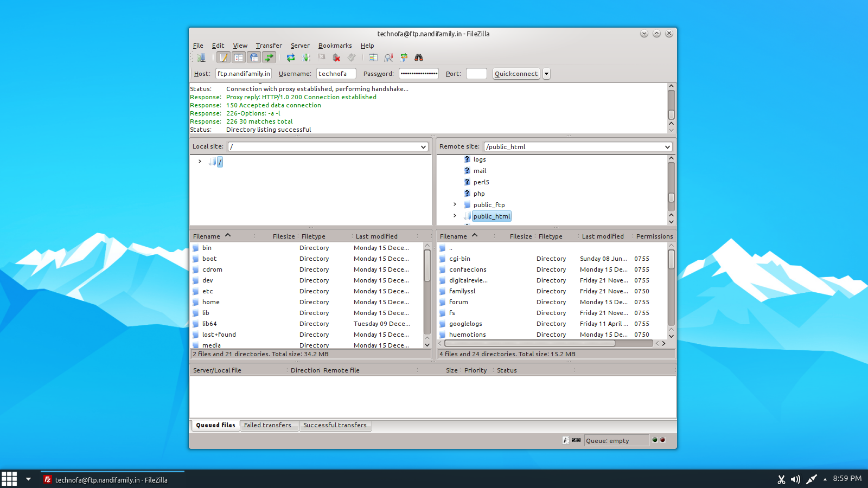Toggle local directory tree display

[239, 57]
